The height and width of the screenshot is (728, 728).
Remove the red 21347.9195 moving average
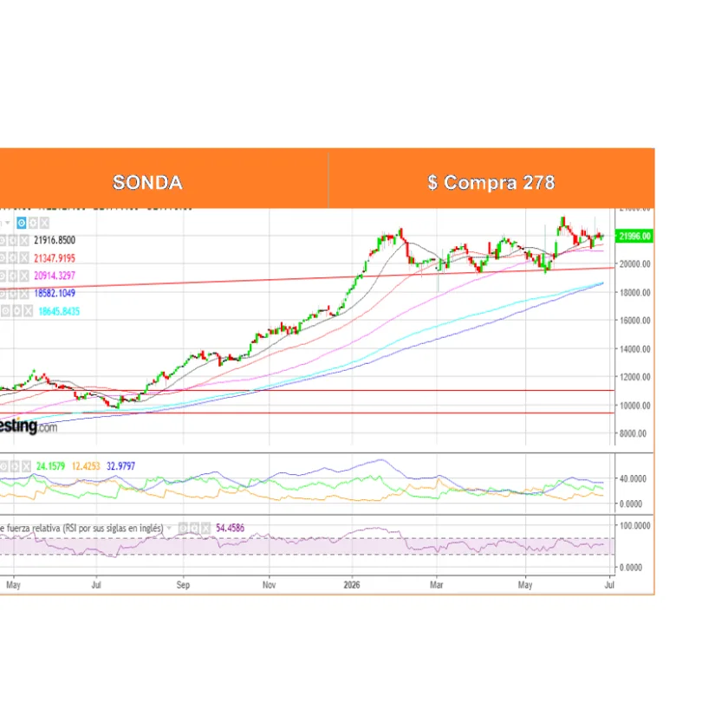(x=24, y=258)
